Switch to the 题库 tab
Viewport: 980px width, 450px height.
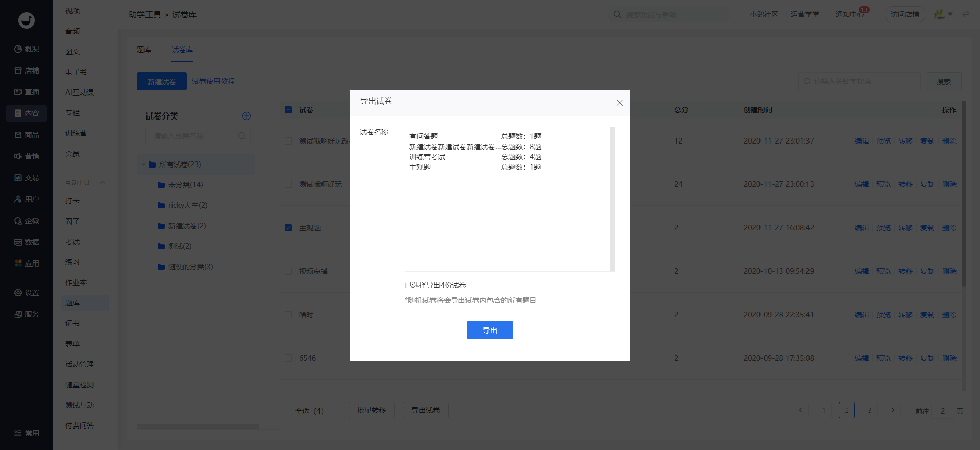[x=144, y=50]
